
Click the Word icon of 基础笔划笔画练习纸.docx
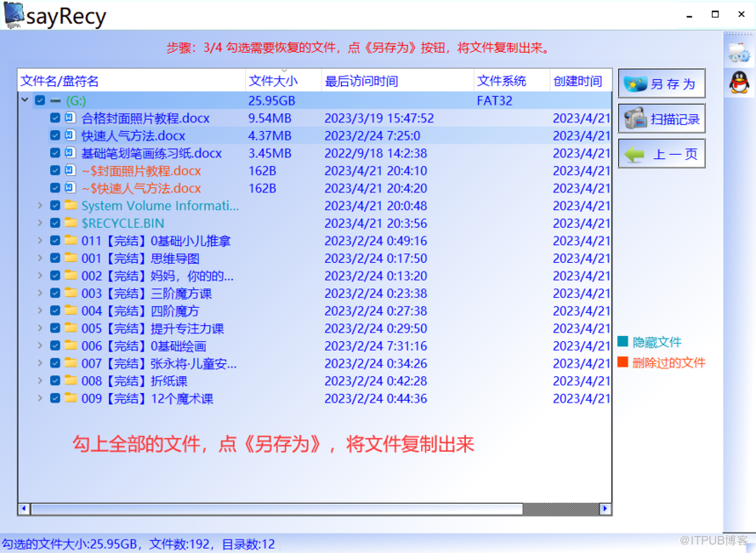tap(71, 153)
